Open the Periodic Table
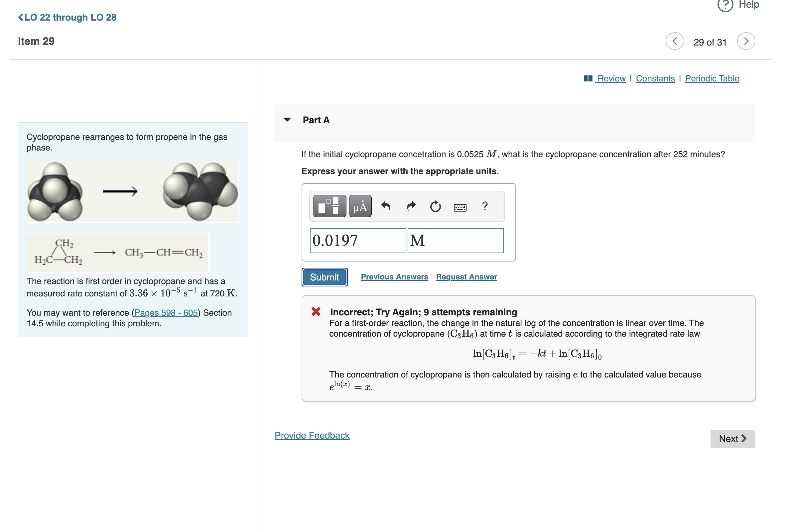The height and width of the screenshot is (532, 786). 712,78
